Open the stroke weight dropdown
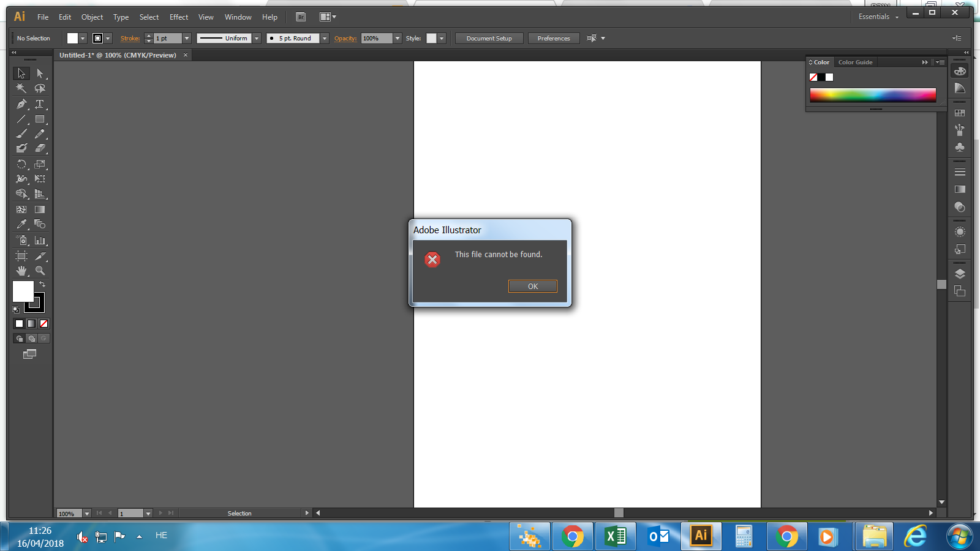 pos(187,39)
